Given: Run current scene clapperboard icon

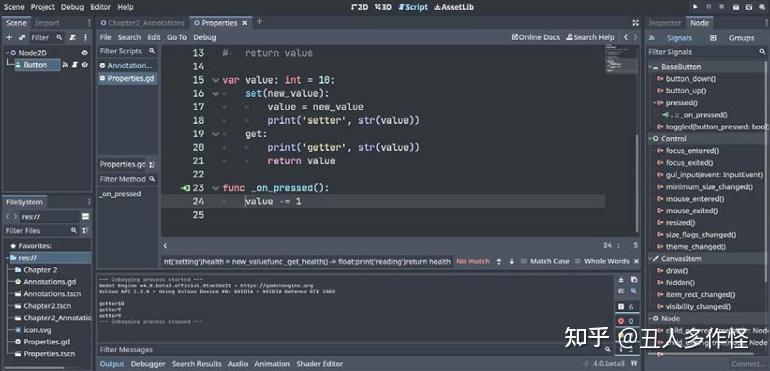Looking at the screenshot, I should (x=736, y=7).
